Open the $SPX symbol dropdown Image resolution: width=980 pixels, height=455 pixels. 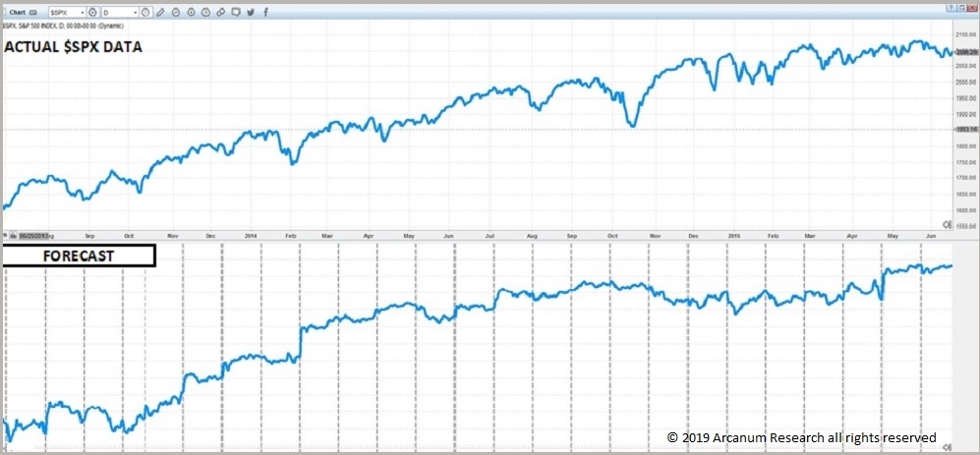pyautogui.click(x=81, y=13)
